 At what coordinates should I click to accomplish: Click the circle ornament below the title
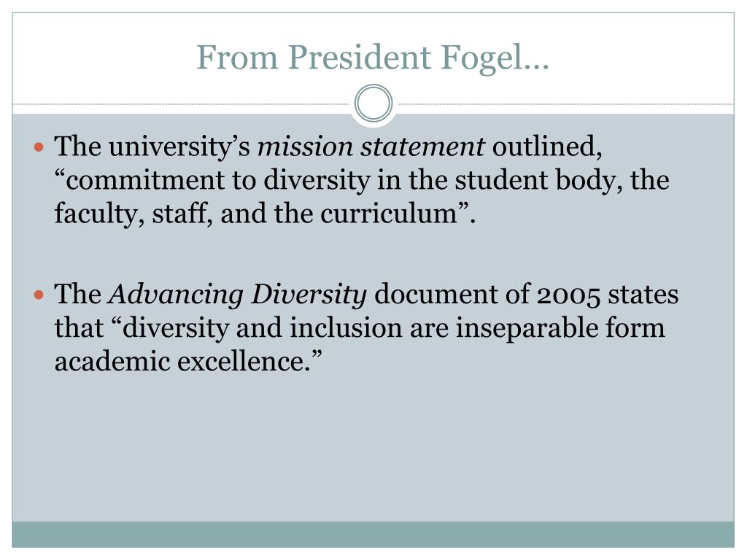click(373, 104)
